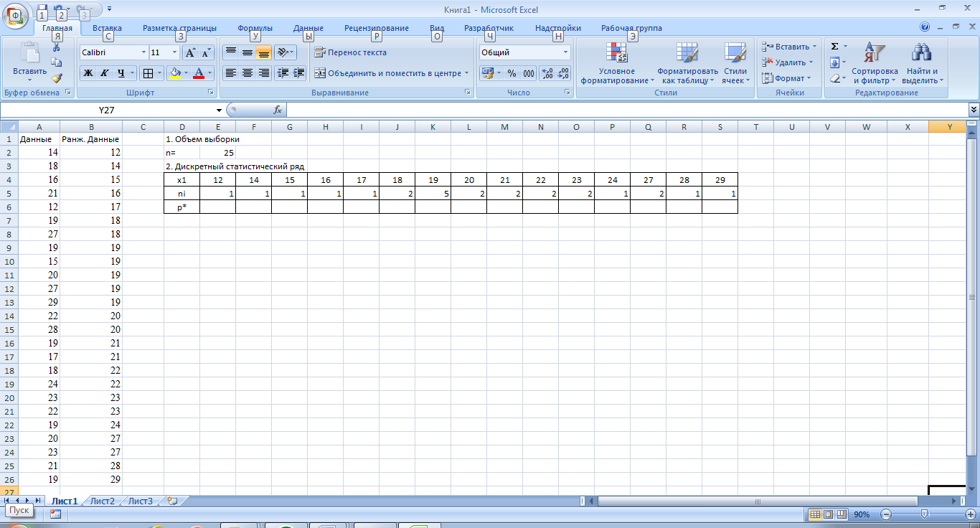Open the Вставка ribbon tab

(x=107, y=28)
